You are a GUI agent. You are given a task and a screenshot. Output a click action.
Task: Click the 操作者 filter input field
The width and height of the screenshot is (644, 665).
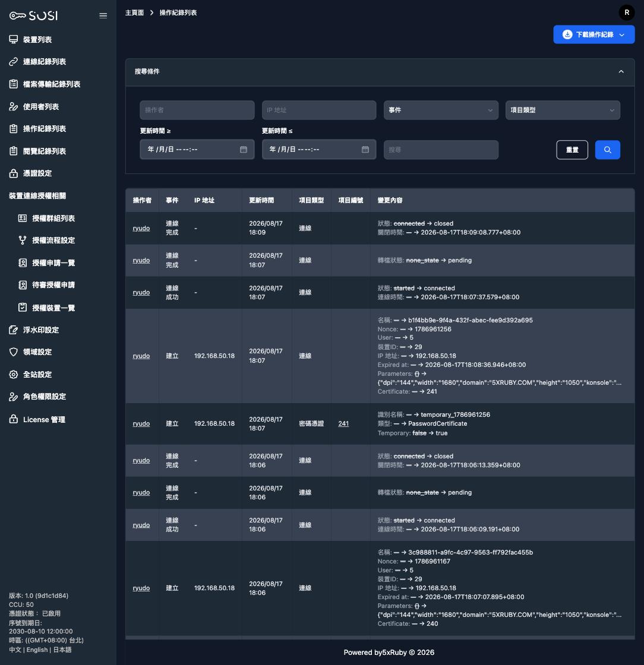(x=197, y=110)
